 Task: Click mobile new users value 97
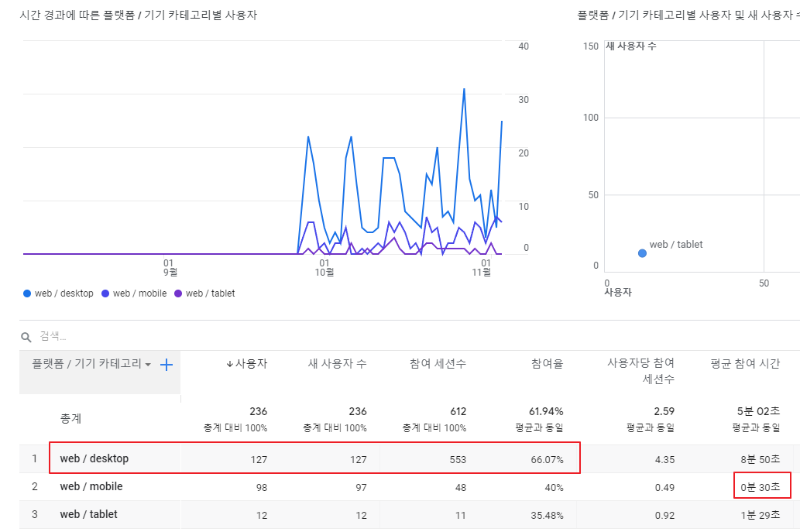(361, 488)
